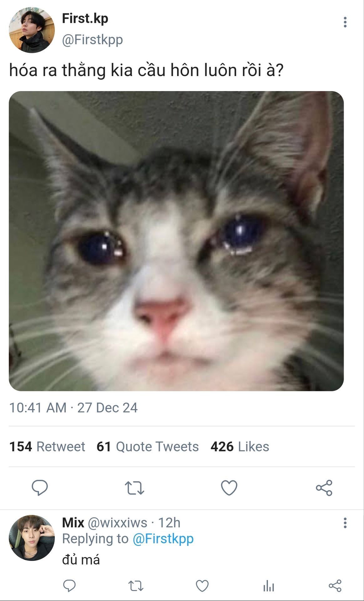The width and height of the screenshot is (364, 601).
Task: Expand Mix's reply three-dot menu
Action: (345, 523)
